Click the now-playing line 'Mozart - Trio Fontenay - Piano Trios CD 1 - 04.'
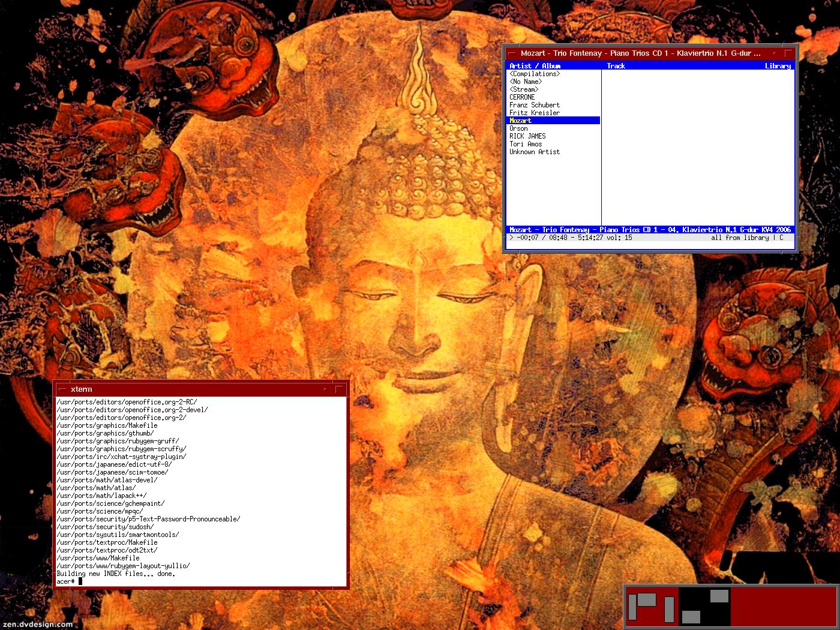The image size is (840, 630). [x=593, y=230]
